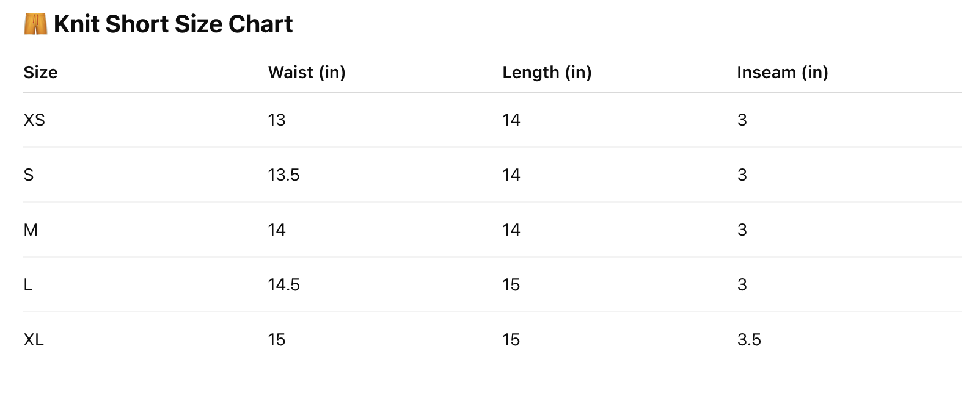Click the 3.5 inseam value for XL

[x=749, y=339]
